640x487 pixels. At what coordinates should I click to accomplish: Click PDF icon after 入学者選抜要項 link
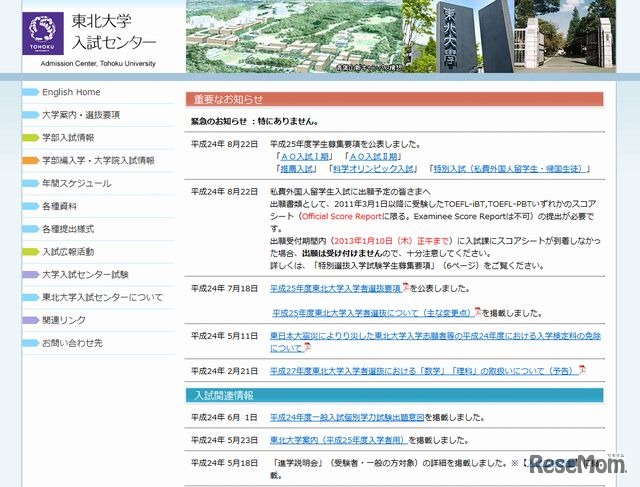(406, 287)
